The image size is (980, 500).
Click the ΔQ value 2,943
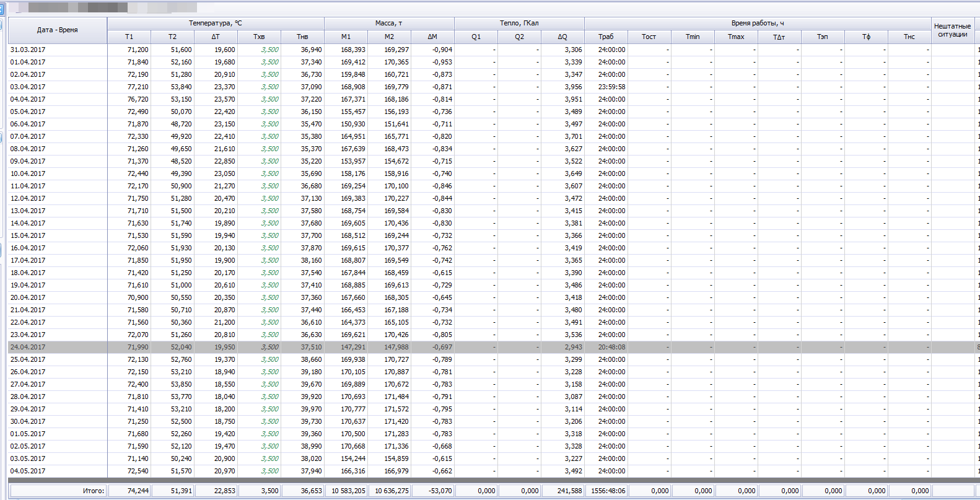tap(573, 347)
